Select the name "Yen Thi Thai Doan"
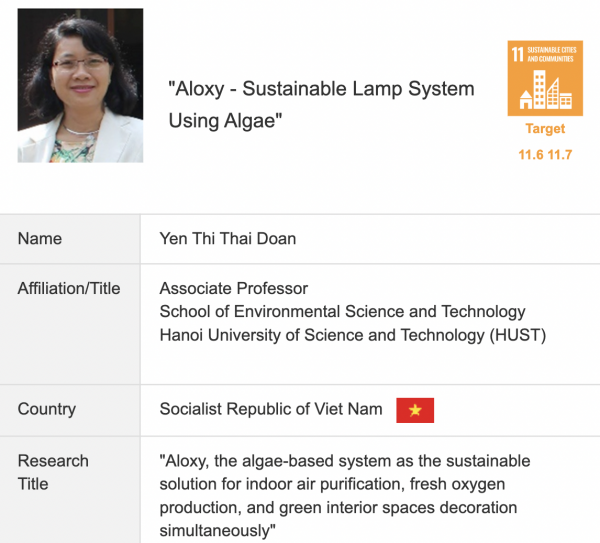 [x=228, y=239]
